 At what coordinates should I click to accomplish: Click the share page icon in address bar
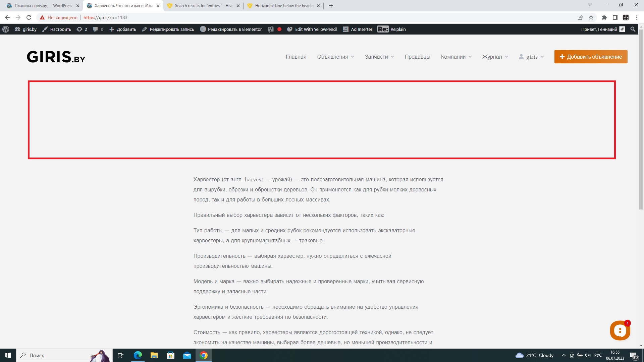point(580,17)
